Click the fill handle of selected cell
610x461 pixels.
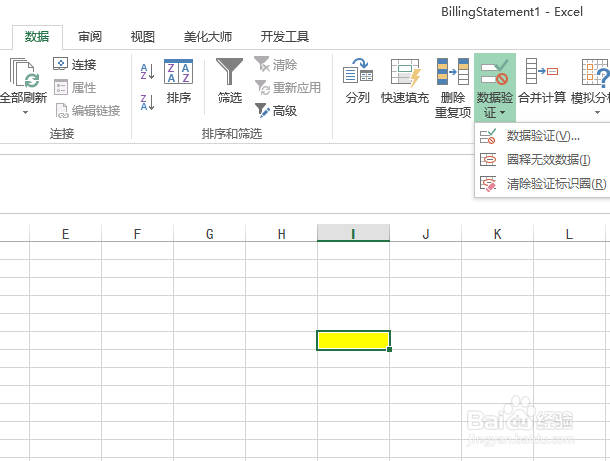tap(389, 349)
